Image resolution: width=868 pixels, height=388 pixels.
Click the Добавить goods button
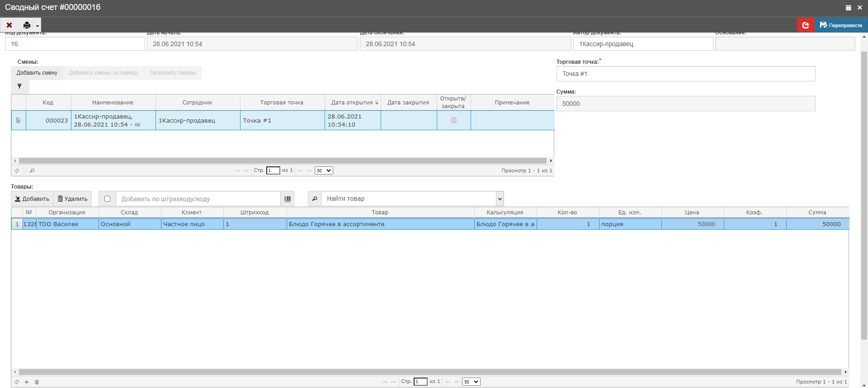click(x=32, y=199)
